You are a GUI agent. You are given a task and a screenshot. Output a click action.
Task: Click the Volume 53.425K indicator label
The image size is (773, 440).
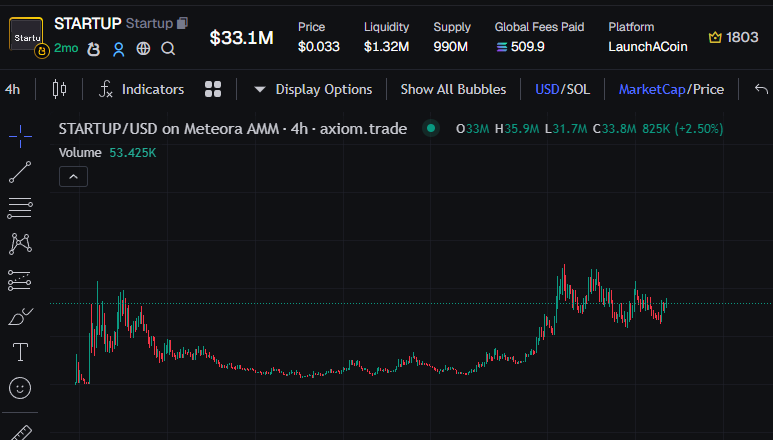(x=107, y=153)
